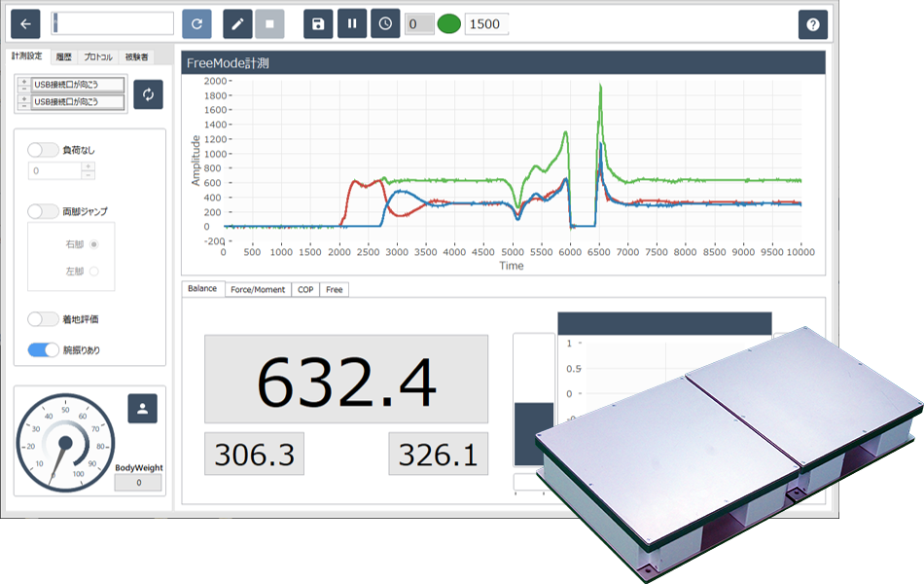This screenshot has height=584, width=924.
Task: Click the pencil edit icon
Action: tap(237, 23)
